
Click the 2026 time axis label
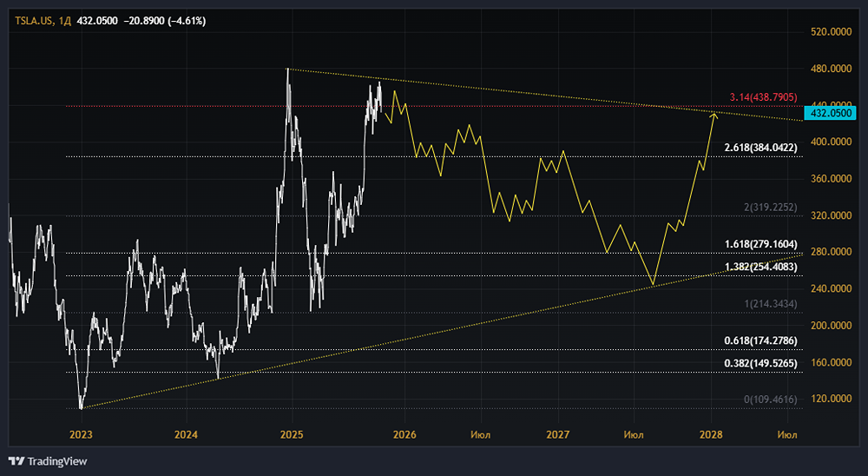coord(404,434)
